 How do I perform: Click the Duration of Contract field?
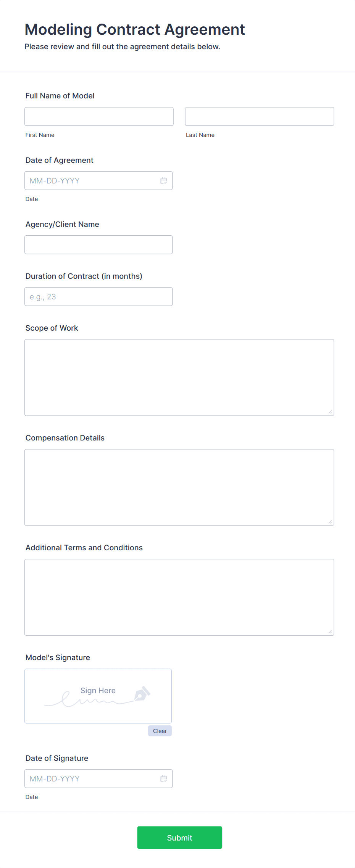point(98,296)
